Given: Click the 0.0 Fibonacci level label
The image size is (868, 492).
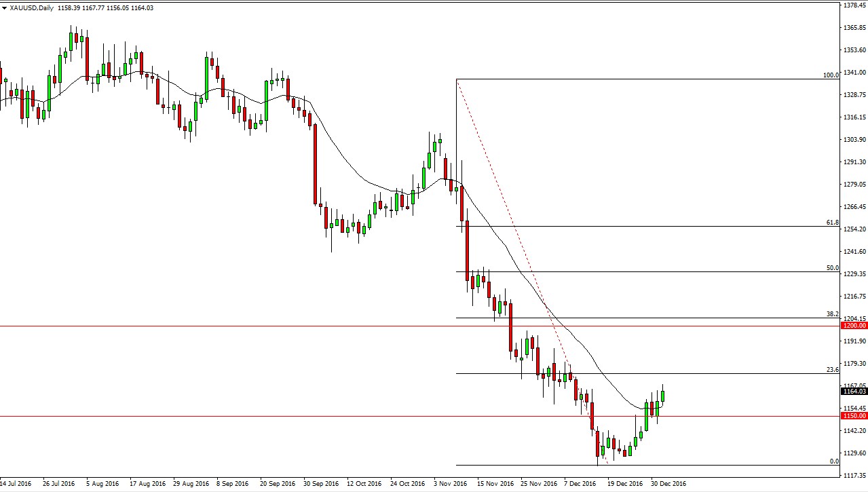Looking at the screenshot, I should coord(834,461).
